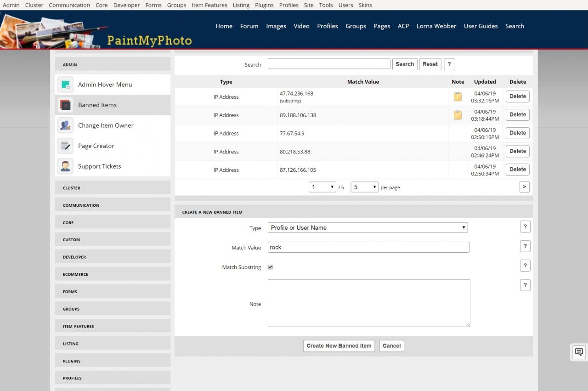Click the Reset button

click(x=430, y=64)
